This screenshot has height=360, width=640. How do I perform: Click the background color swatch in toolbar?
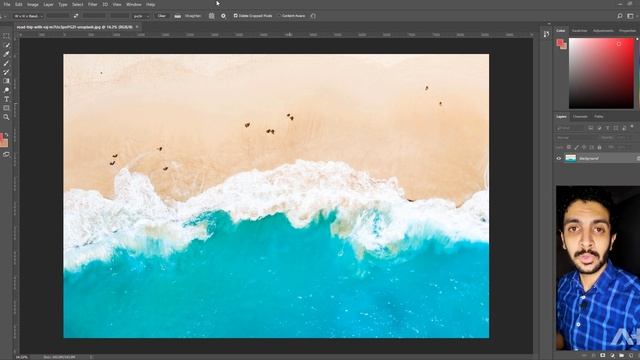[x=4, y=142]
